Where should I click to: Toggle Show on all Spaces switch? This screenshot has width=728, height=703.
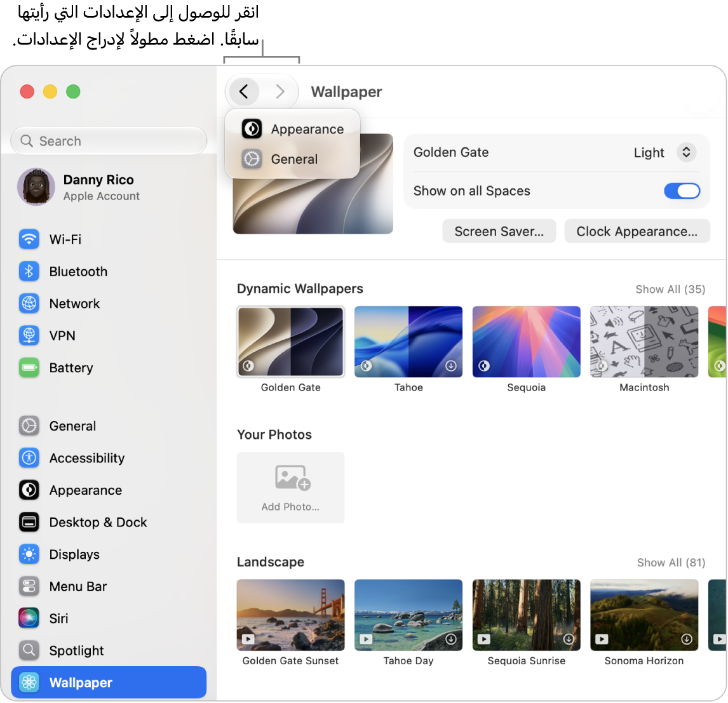pyautogui.click(x=682, y=191)
